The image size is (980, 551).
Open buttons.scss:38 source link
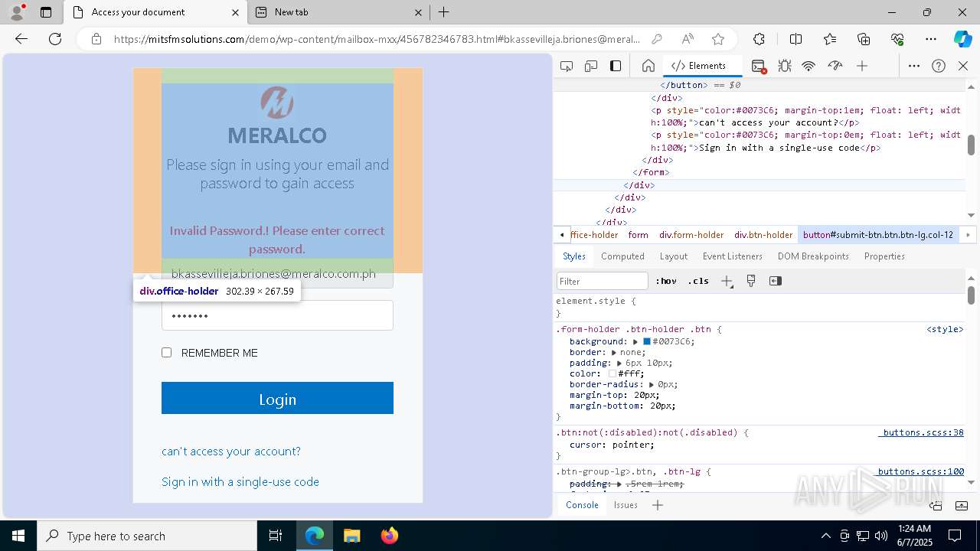click(x=921, y=432)
